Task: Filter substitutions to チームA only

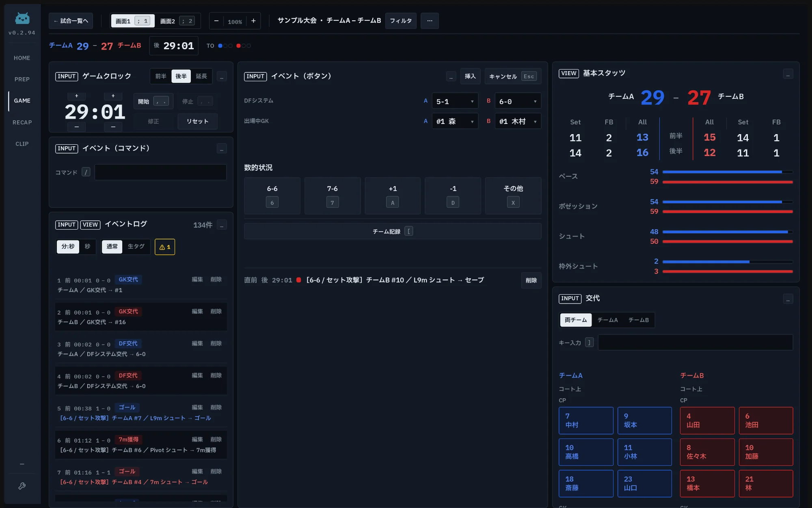Action: pos(607,320)
